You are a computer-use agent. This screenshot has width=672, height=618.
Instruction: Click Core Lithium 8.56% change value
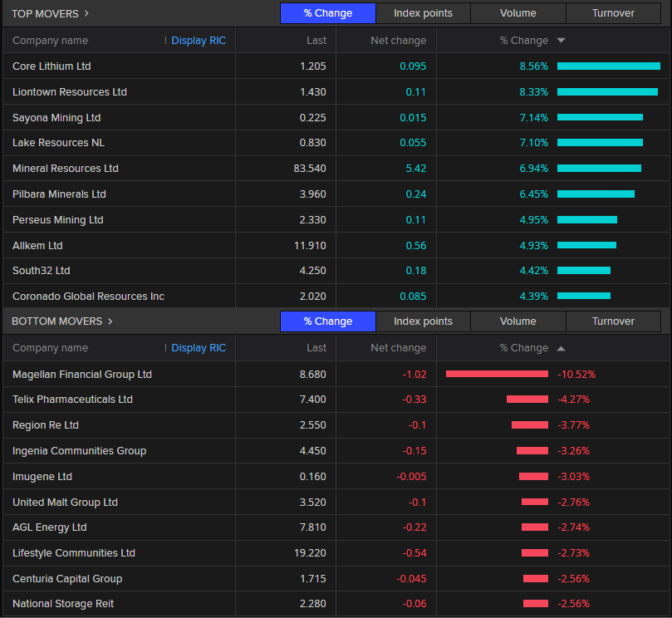(x=534, y=66)
